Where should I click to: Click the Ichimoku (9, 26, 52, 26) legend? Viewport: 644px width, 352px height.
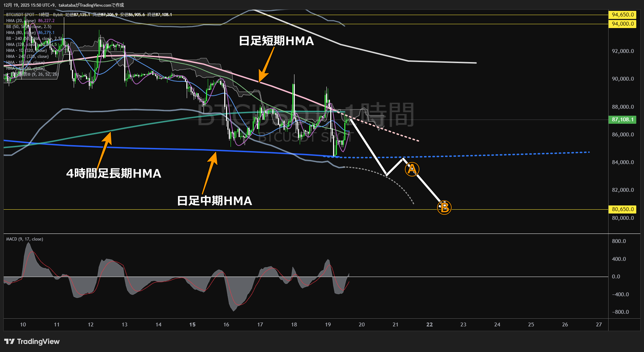pyautogui.click(x=32, y=74)
